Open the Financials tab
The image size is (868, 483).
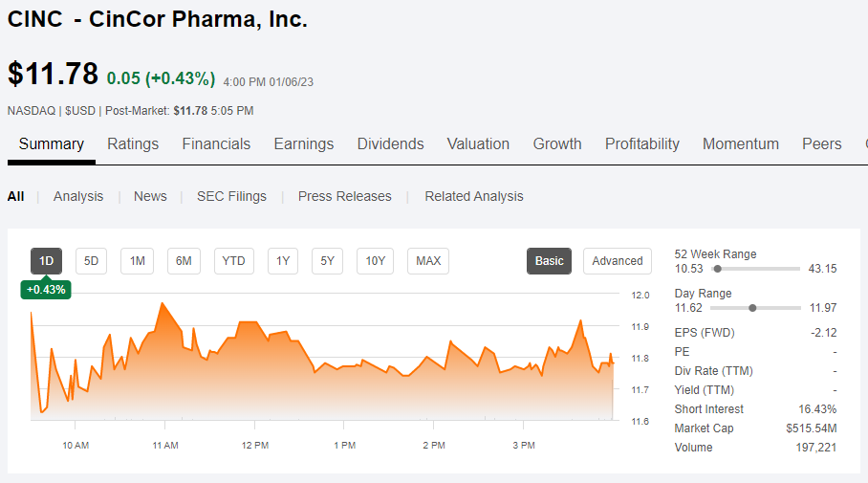coord(216,144)
